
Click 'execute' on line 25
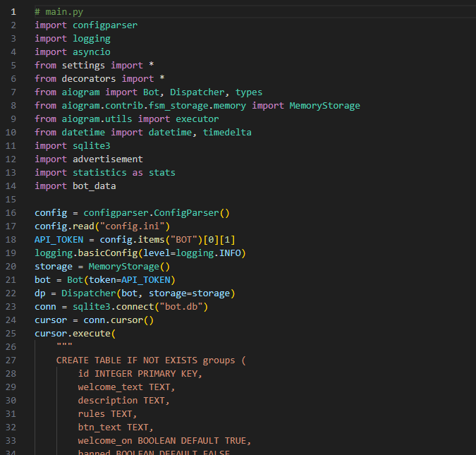tap(92, 333)
